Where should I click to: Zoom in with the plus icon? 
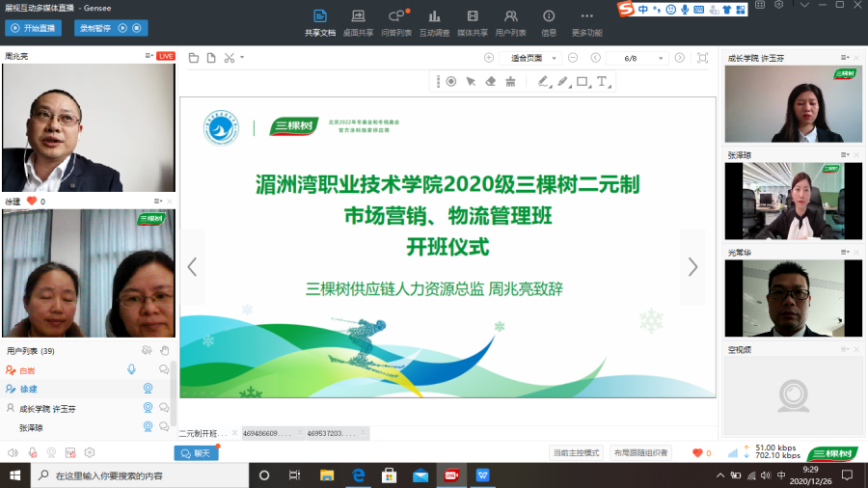click(489, 58)
